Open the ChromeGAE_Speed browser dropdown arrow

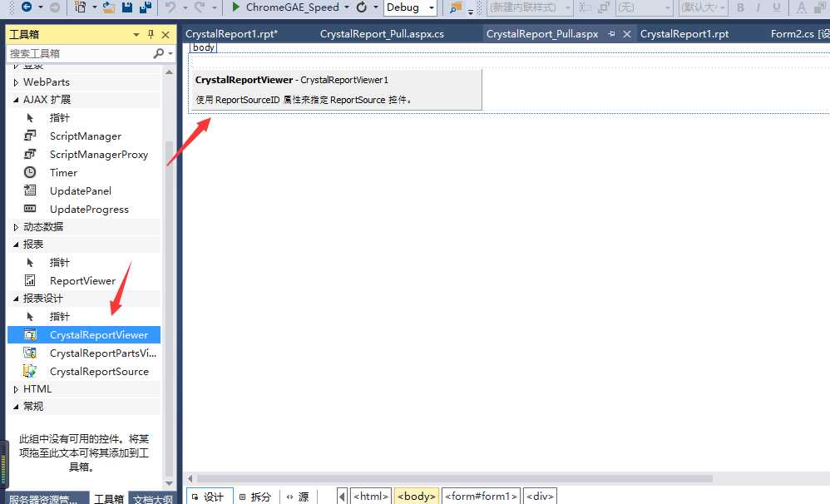point(347,7)
